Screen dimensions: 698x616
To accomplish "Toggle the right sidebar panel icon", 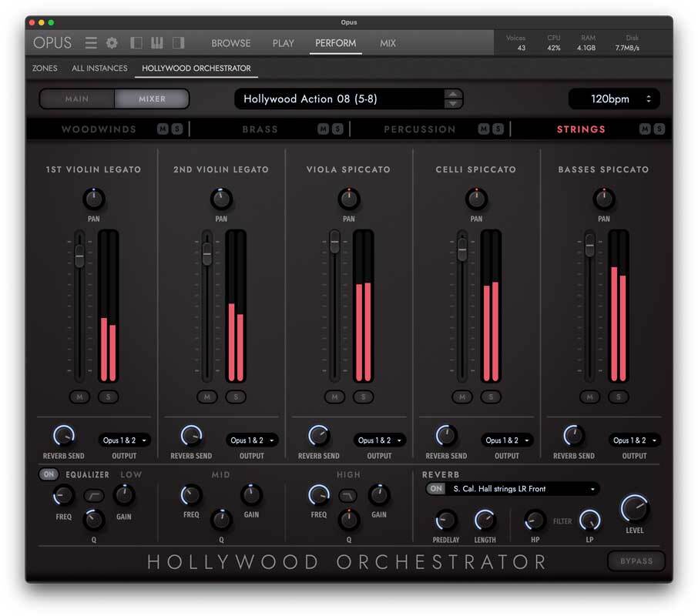I will tap(178, 43).
